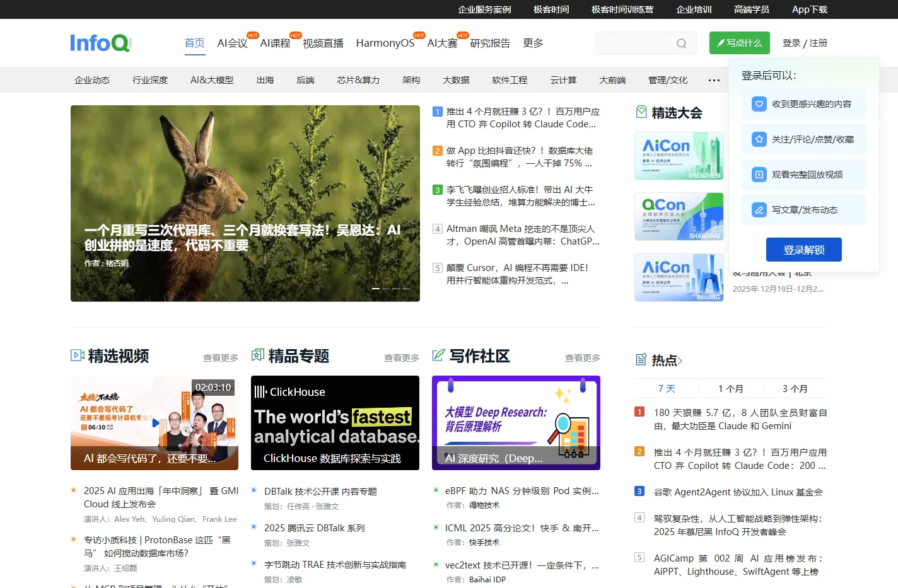This screenshot has width=898, height=588.
Task: Expand the three-dots more categories menu
Action: pyautogui.click(x=714, y=80)
